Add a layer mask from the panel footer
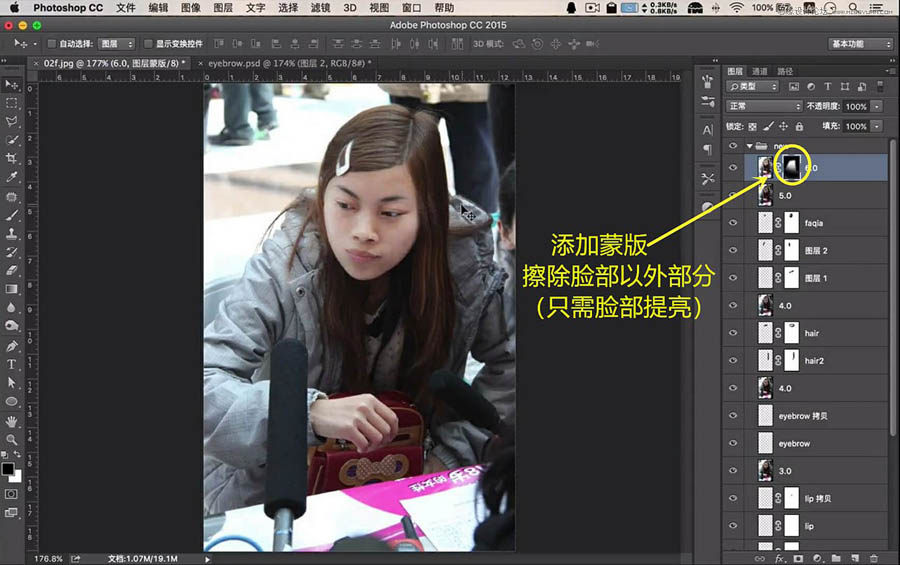900x565 pixels. (798, 558)
